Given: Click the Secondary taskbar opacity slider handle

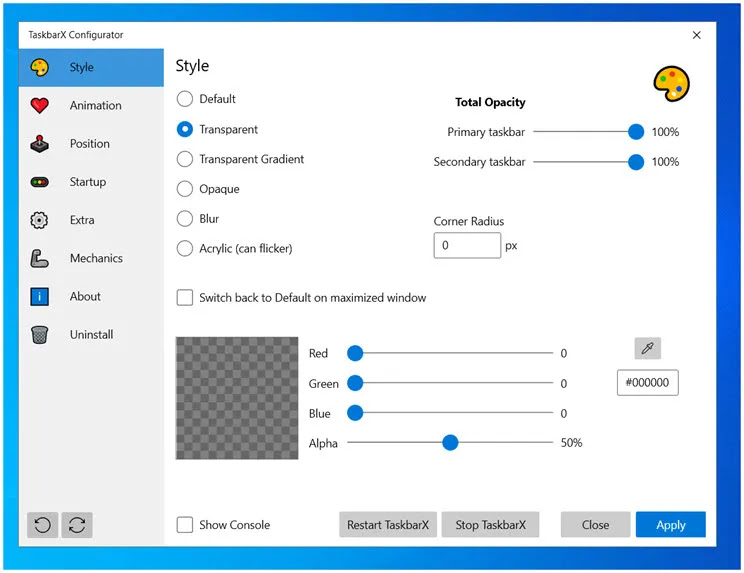Looking at the screenshot, I should (x=636, y=162).
